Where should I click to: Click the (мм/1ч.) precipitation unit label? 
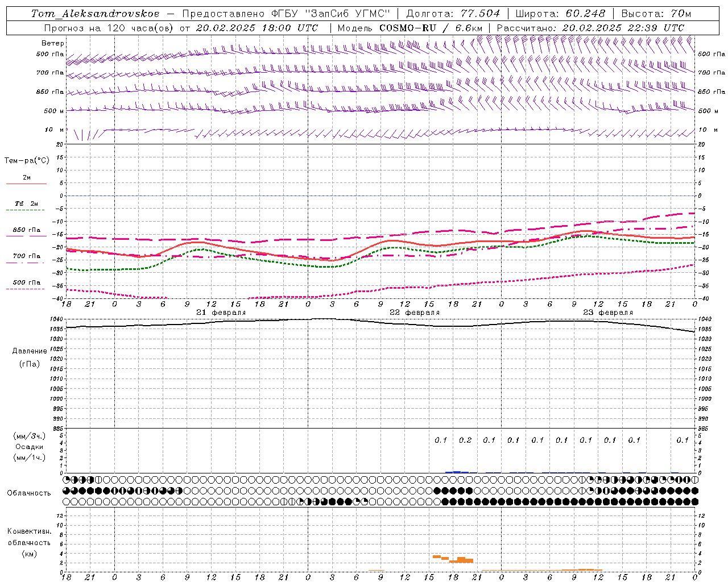[30, 458]
